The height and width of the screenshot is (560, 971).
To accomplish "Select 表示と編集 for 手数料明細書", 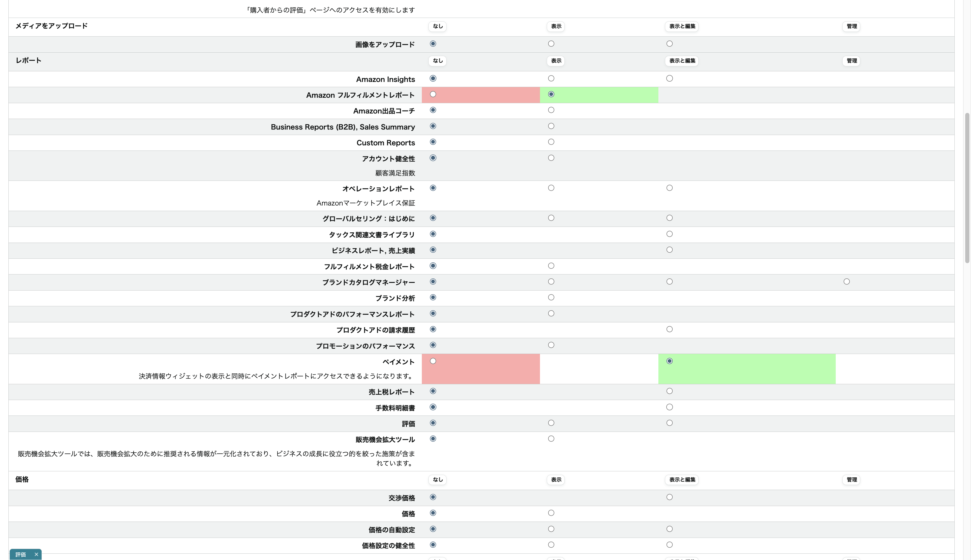I will 669,407.
